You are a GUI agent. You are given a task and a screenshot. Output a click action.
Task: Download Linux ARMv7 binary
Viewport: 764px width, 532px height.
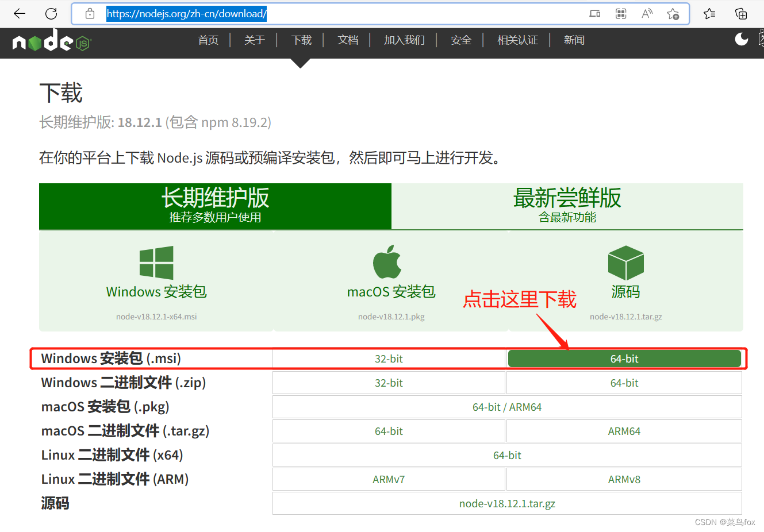coord(389,479)
